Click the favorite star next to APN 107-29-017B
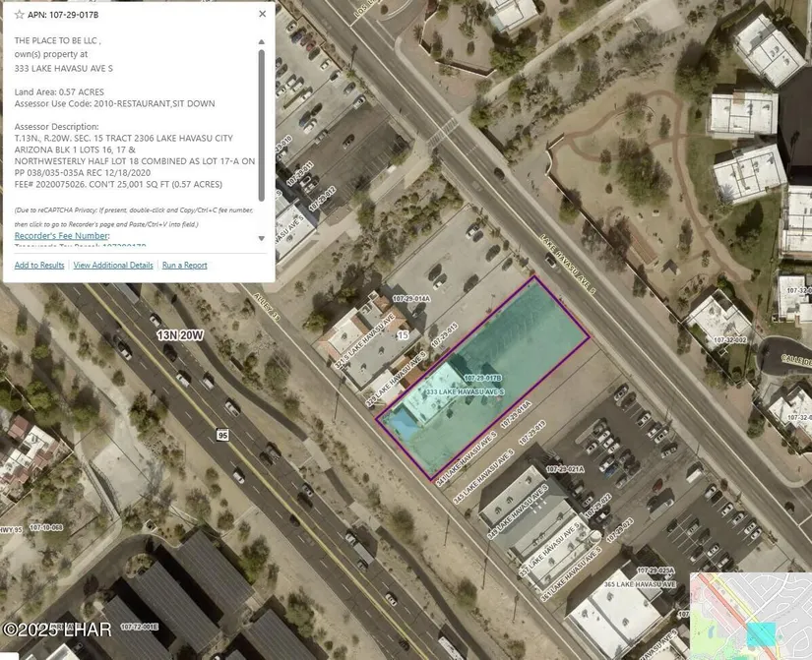Screen dimensions: 812x660 (20, 15)
